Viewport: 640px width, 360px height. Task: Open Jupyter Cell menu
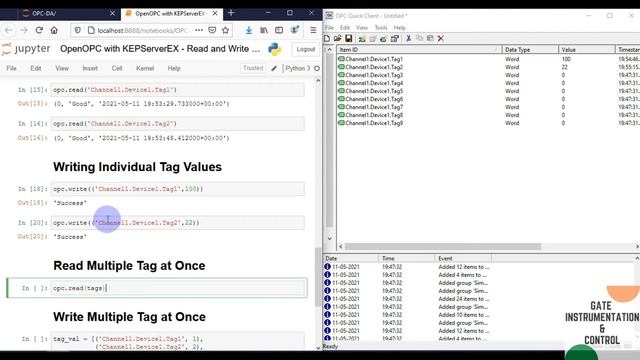click(x=117, y=68)
